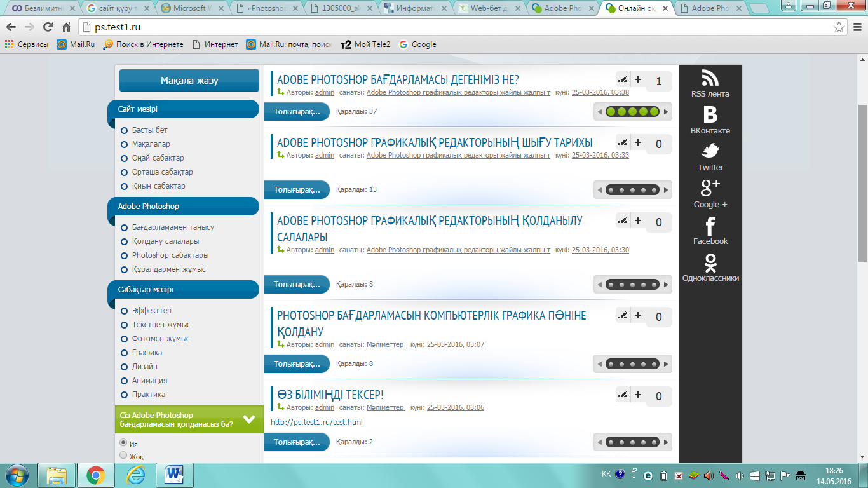Viewport: 868px width, 488px height.
Task: Open the Twitter bird icon
Action: click(710, 151)
